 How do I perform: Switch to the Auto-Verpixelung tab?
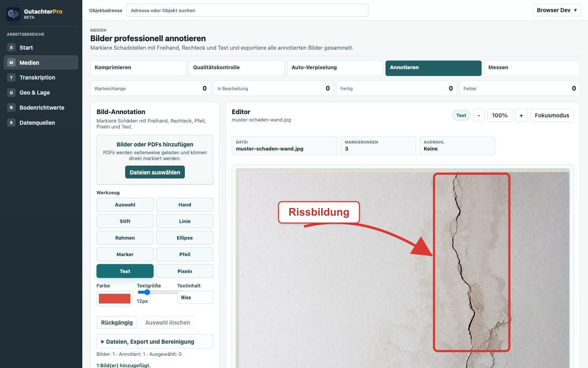(x=335, y=68)
